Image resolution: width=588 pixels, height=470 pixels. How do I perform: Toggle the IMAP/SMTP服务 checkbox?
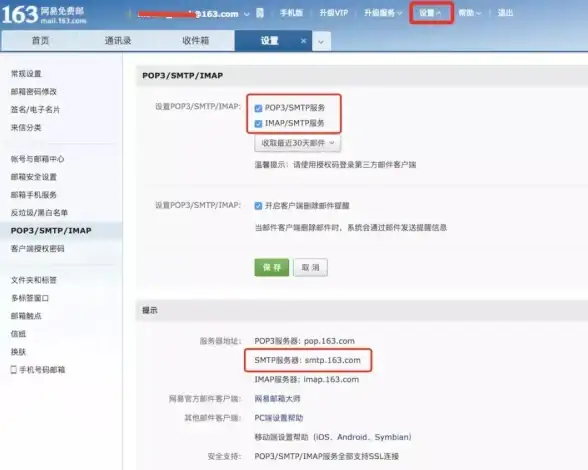(x=258, y=123)
